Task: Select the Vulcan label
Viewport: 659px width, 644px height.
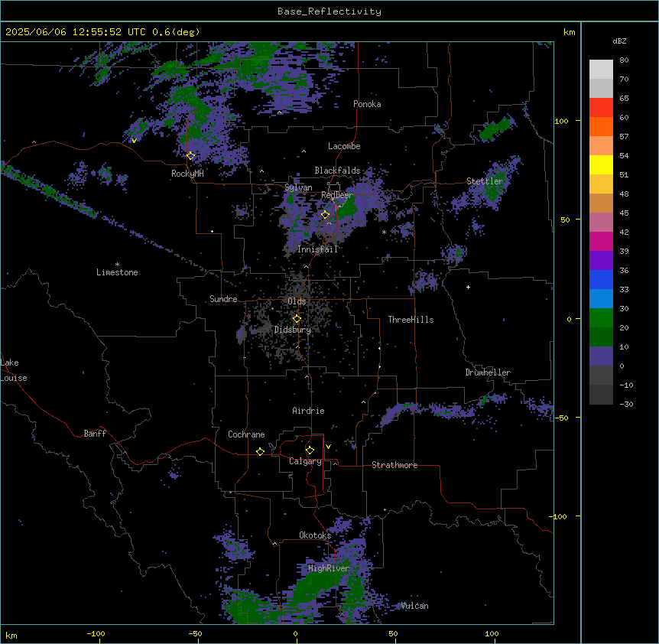Action: (415, 606)
